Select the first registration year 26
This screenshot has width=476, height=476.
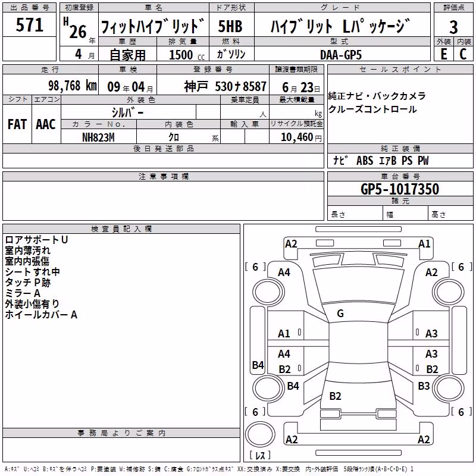[x=78, y=32]
